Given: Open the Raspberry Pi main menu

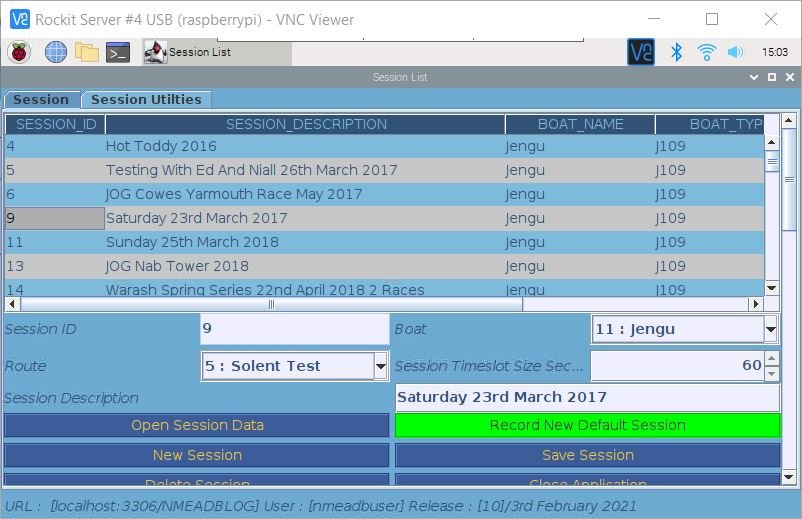Looking at the screenshot, I should coord(19,52).
